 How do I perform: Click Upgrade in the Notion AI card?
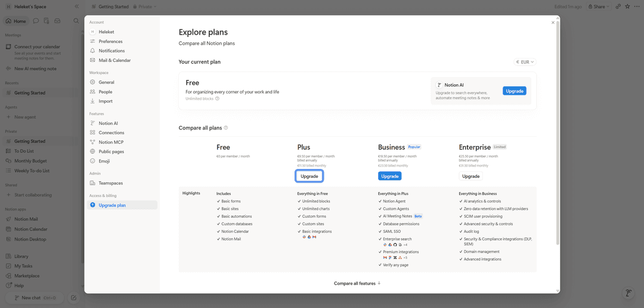click(x=514, y=91)
